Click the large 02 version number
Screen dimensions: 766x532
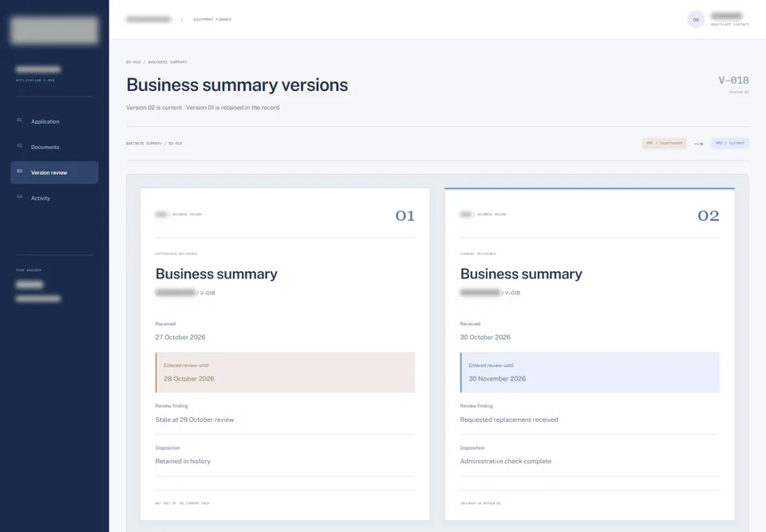(x=709, y=215)
